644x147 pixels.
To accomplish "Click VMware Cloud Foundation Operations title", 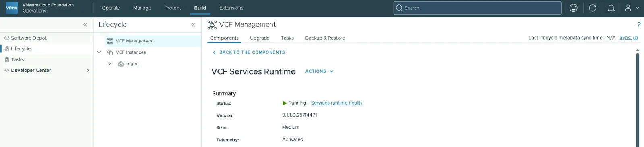I will coord(48,8).
